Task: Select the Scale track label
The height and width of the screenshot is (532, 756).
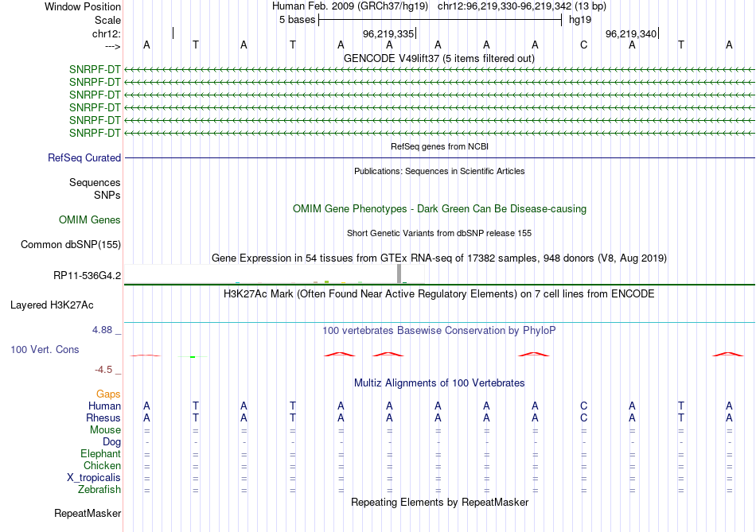Action: [107, 20]
